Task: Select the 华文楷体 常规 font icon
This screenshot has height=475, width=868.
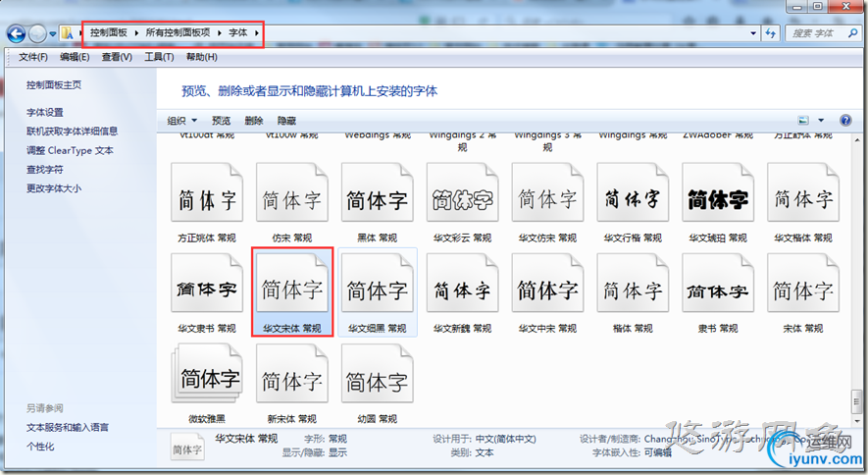Action: (x=804, y=192)
